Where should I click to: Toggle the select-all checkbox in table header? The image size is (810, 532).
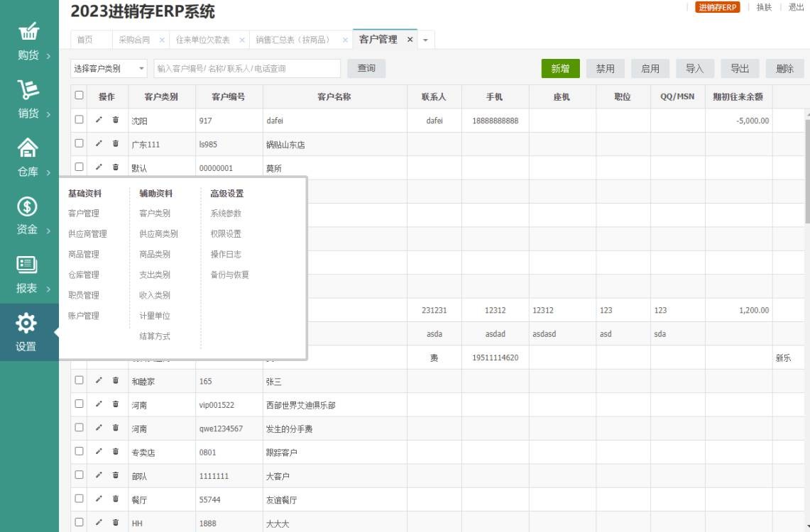click(80, 96)
